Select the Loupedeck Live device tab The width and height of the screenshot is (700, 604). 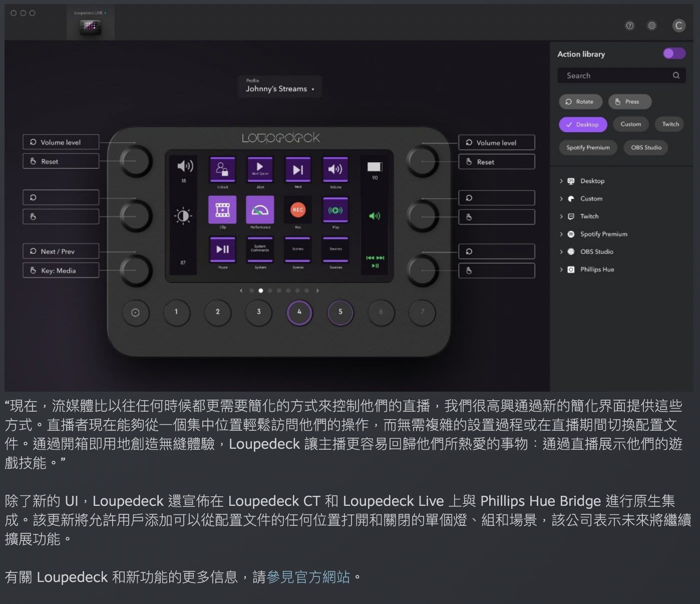(x=91, y=23)
